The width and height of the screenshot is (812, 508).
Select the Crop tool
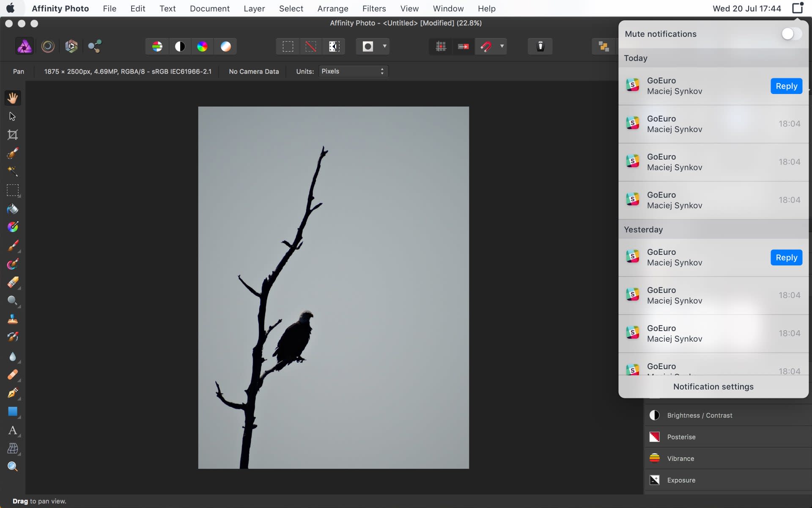(12, 135)
